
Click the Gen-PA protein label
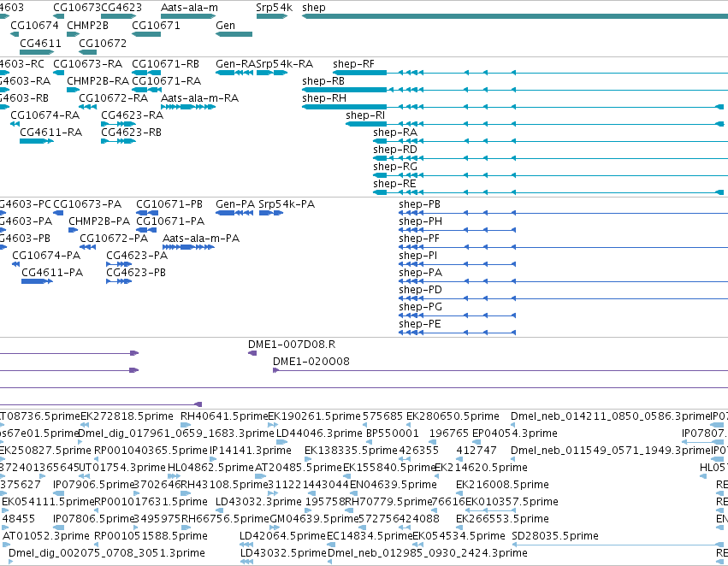[x=235, y=204]
